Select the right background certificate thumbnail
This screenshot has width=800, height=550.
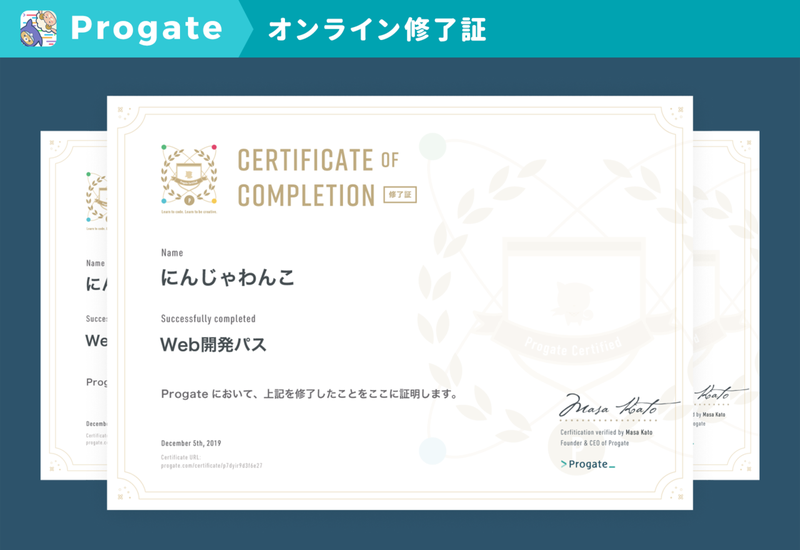coord(726,305)
